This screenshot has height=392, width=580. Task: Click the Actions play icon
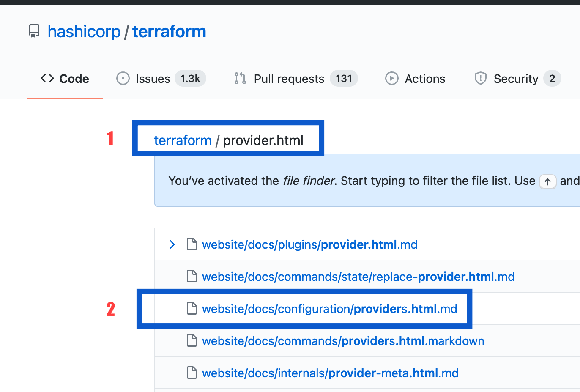[x=392, y=79]
